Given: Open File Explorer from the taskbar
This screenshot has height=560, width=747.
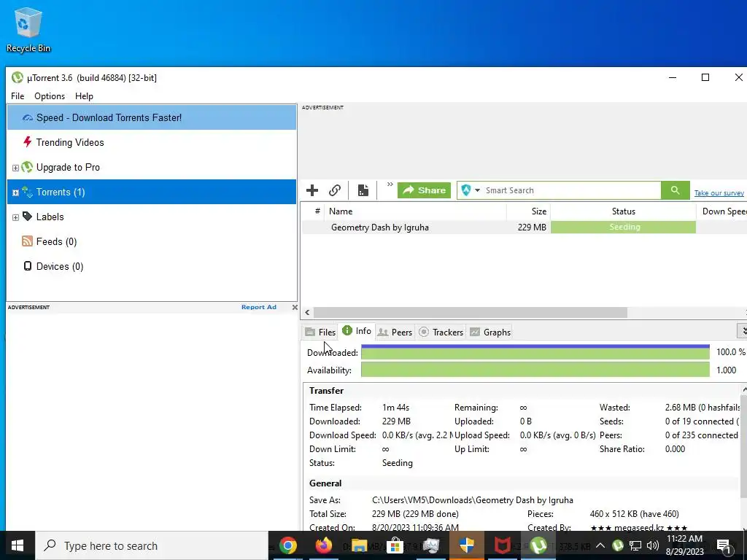Looking at the screenshot, I should coord(359,545).
